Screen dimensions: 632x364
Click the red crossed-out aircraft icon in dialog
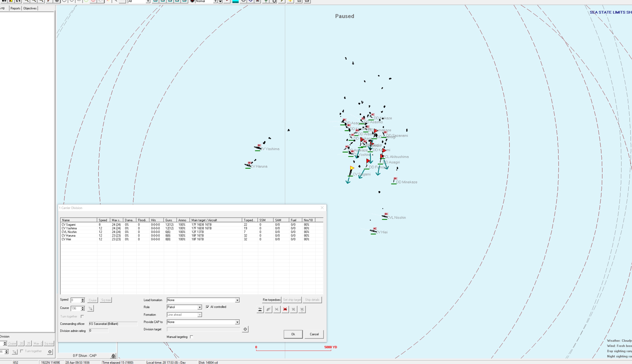pyautogui.click(x=285, y=309)
